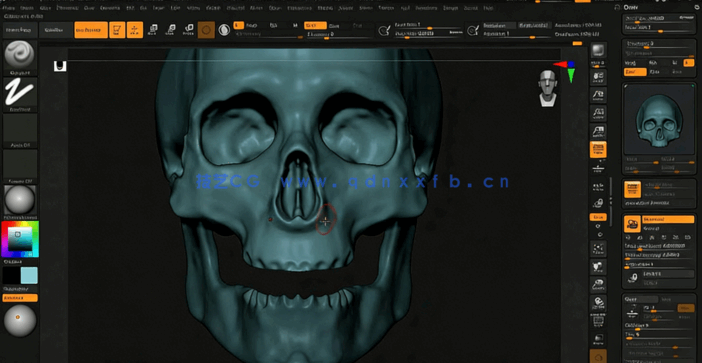Open the Brush menu
702x363 pixels.
pyautogui.click(x=28, y=8)
